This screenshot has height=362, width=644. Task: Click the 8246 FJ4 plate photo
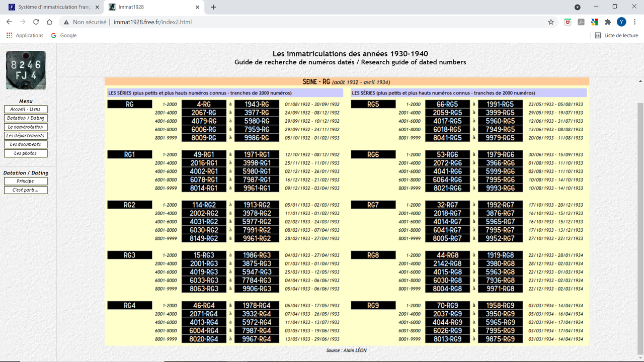[26, 70]
